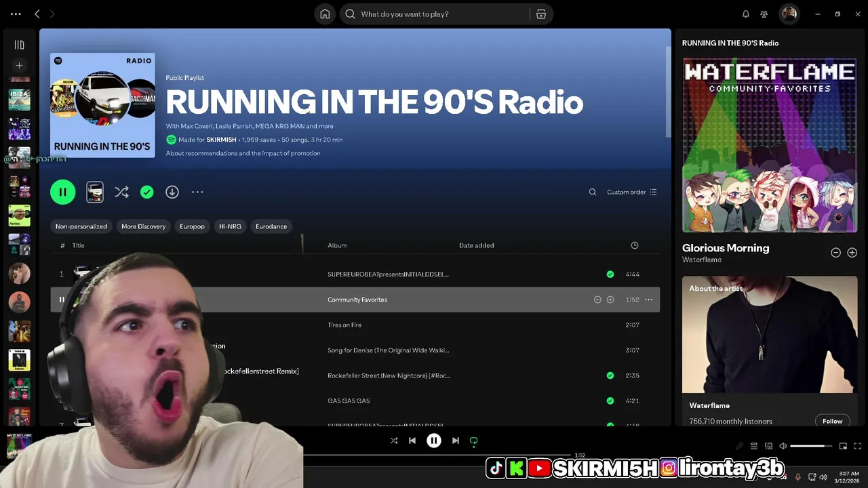The image size is (868, 488).
Task: Open the notifications bell
Action: point(746,14)
